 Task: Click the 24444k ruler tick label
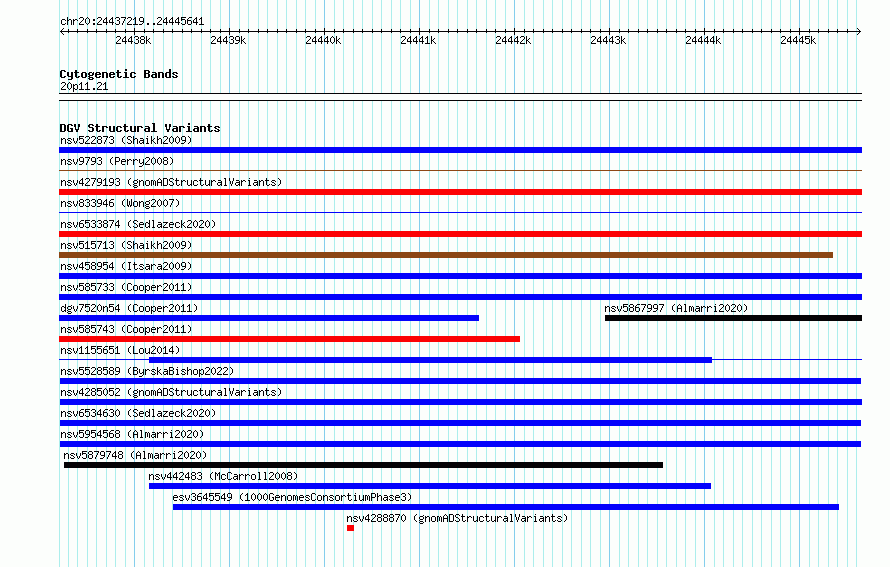pos(703,40)
